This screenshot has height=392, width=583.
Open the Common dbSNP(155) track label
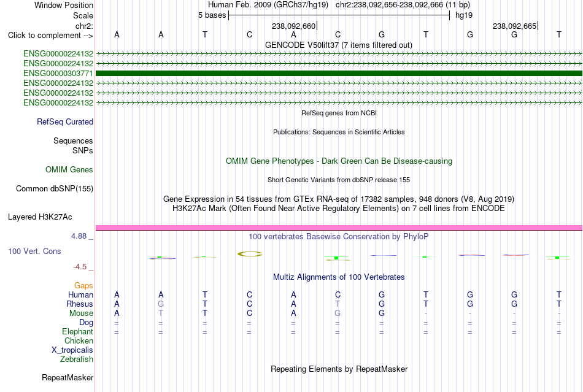pyautogui.click(x=55, y=189)
